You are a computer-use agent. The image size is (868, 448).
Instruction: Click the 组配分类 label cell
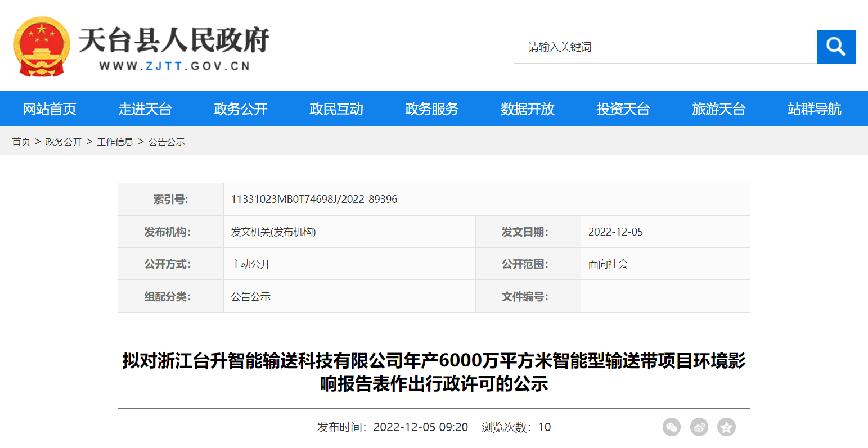(170, 296)
